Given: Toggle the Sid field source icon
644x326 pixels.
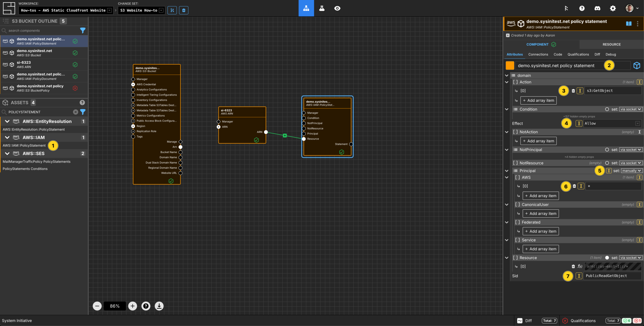Looking at the screenshot, I should click(579, 276).
